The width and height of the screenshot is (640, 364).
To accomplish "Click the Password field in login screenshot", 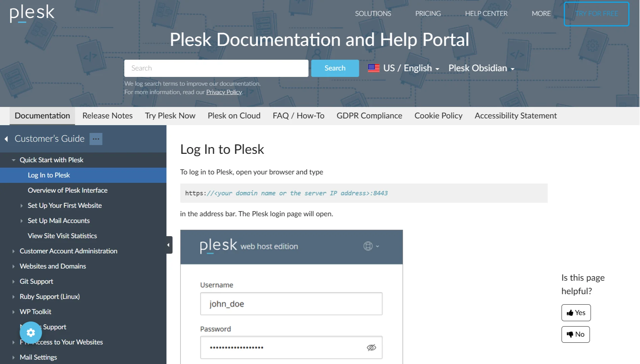I will pyautogui.click(x=291, y=347).
